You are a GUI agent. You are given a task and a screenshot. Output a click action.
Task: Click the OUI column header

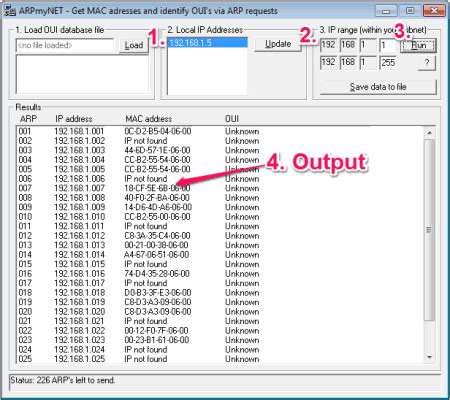click(x=232, y=119)
